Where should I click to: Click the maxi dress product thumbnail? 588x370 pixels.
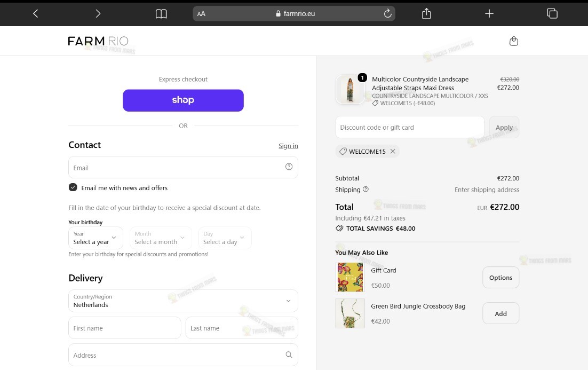350,89
